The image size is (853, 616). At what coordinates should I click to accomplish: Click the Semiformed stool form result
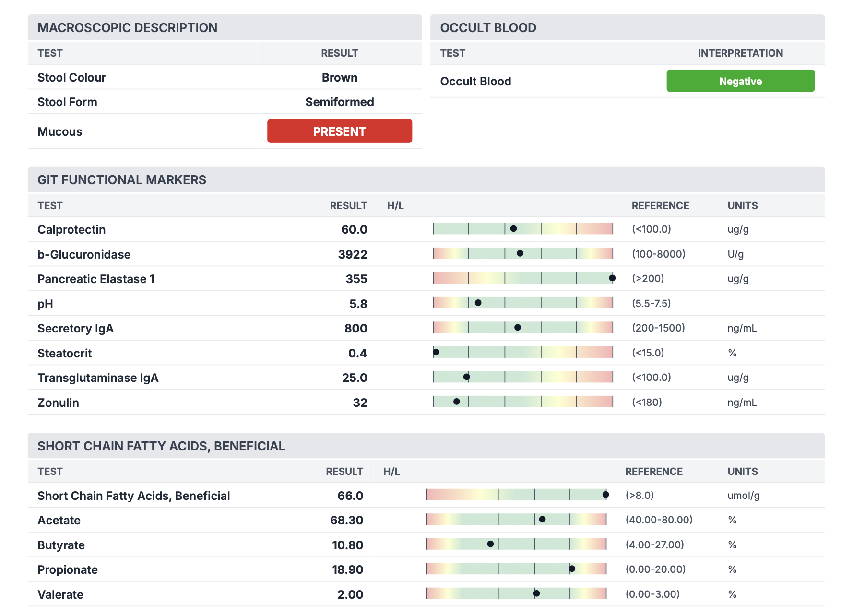tap(339, 102)
